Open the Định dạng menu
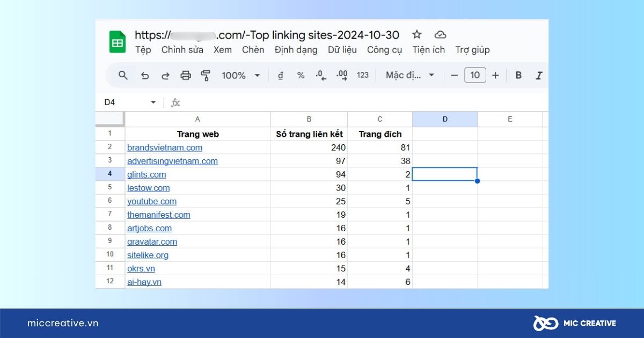644x338 pixels. (296, 50)
